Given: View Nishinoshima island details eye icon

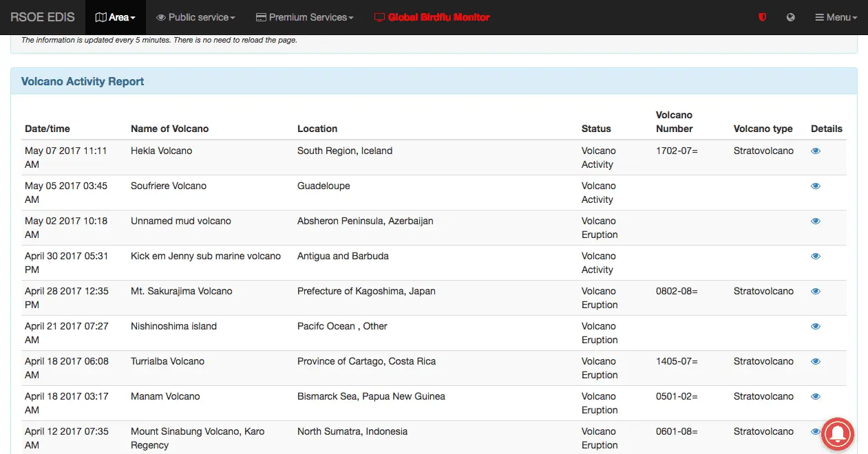Looking at the screenshot, I should click(816, 327).
